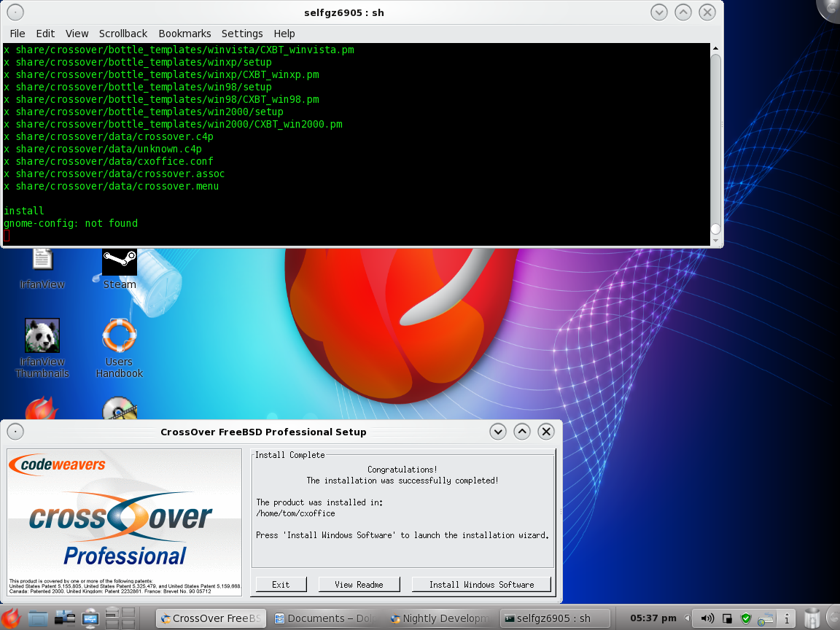Click the network devices taskbar icon
Viewport: 840px width, 630px height.
point(65,619)
